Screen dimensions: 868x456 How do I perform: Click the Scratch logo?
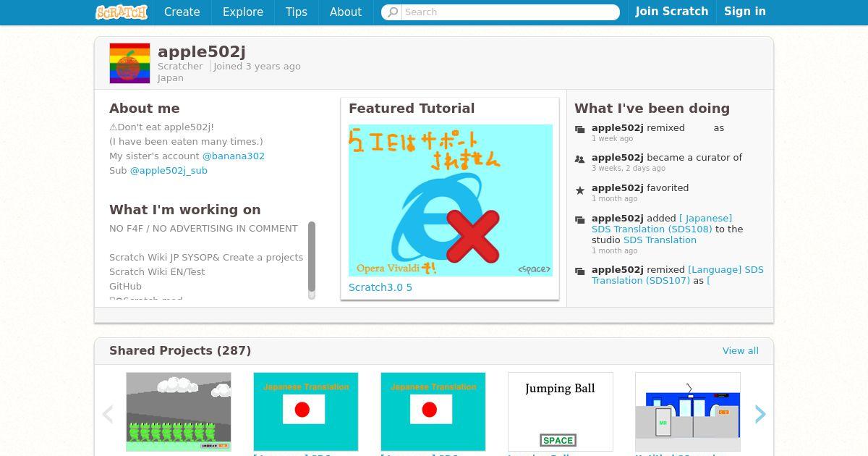pos(122,12)
